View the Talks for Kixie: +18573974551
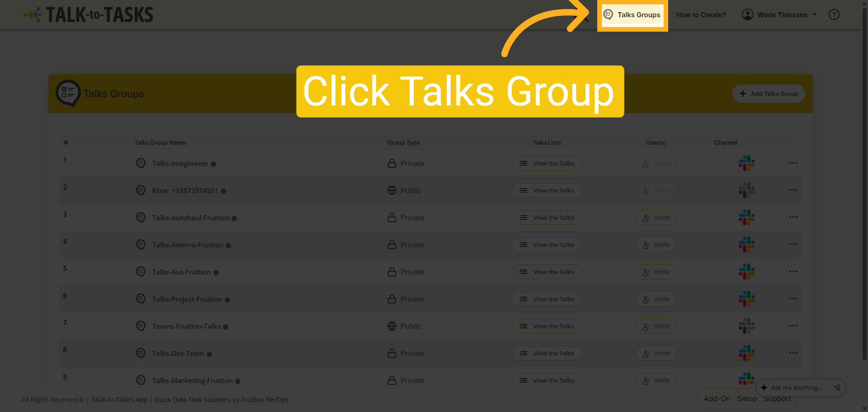The image size is (868, 412). click(x=547, y=190)
